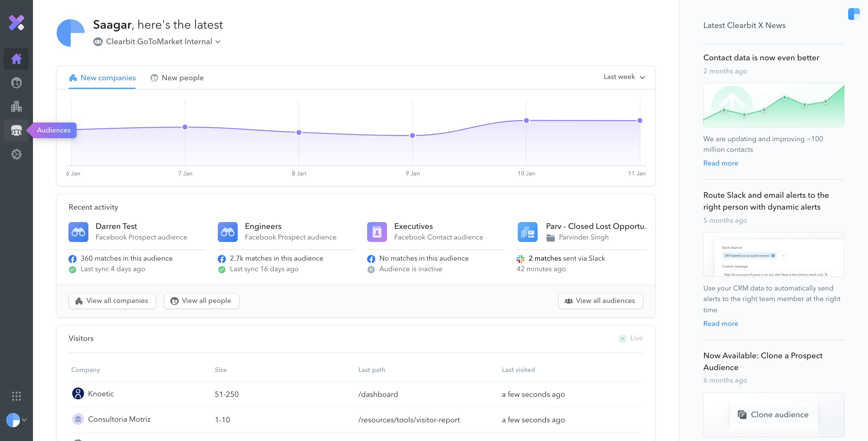868x441 pixels.
Task: Select the 9 Jan chart data point
Action: click(412, 135)
